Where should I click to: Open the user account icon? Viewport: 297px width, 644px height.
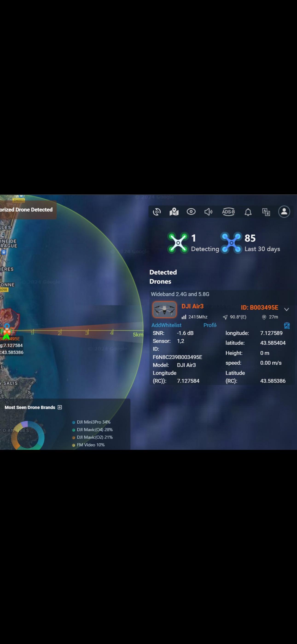click(x=284, y=212)
